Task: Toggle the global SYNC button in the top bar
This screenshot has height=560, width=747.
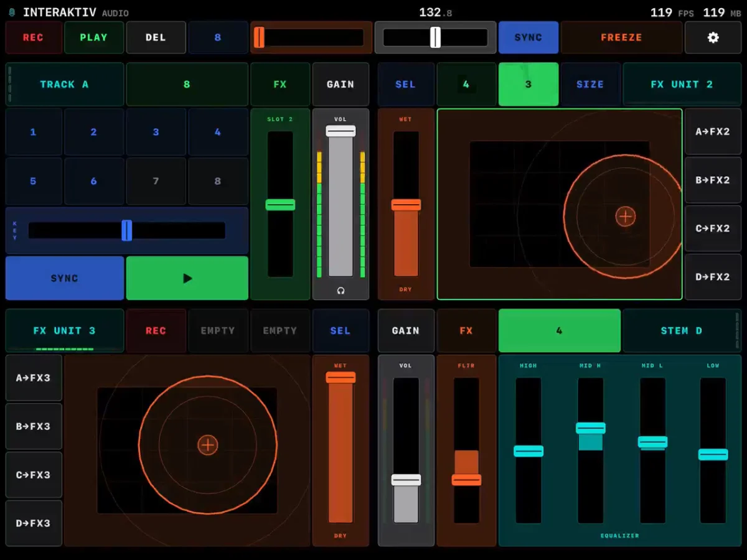Action: 529,37
